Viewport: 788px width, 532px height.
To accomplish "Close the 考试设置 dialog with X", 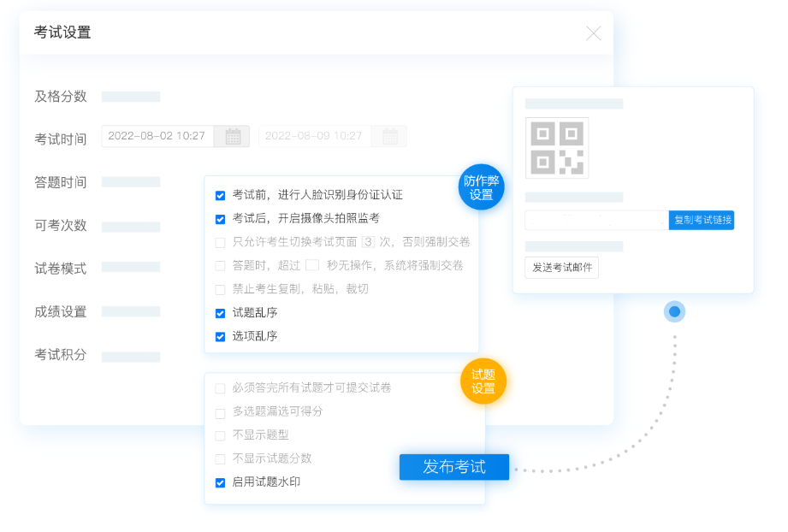I will (x=593, y=33).
